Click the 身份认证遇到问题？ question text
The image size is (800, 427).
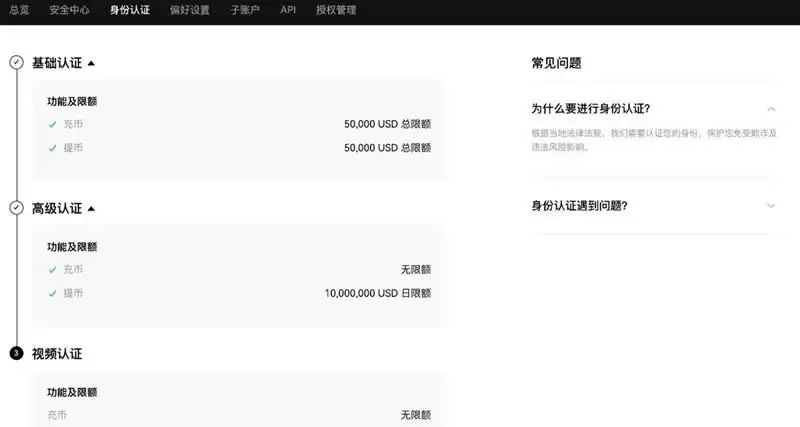[x=579, y=205]
